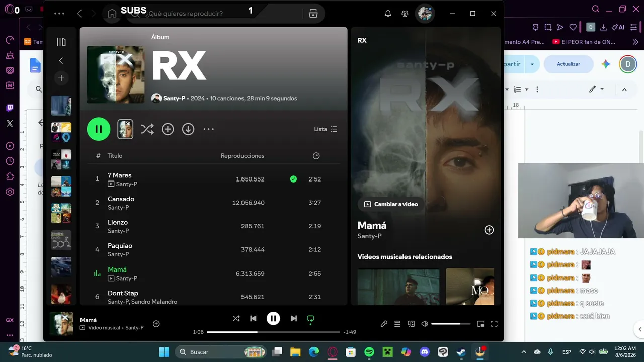644x362 pixels.
Task: Click Actualizar button in Google Docs
Action: pos(569,64)
